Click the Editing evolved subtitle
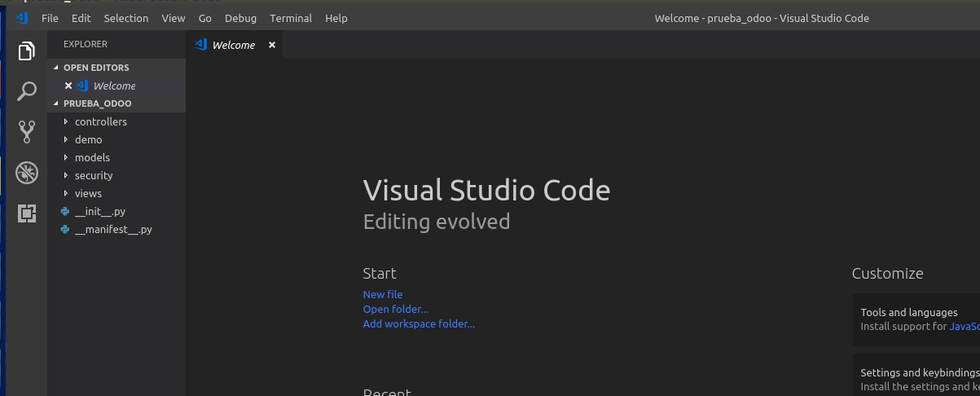This screenshot has height=396, width=980. (x=437, y=222)
